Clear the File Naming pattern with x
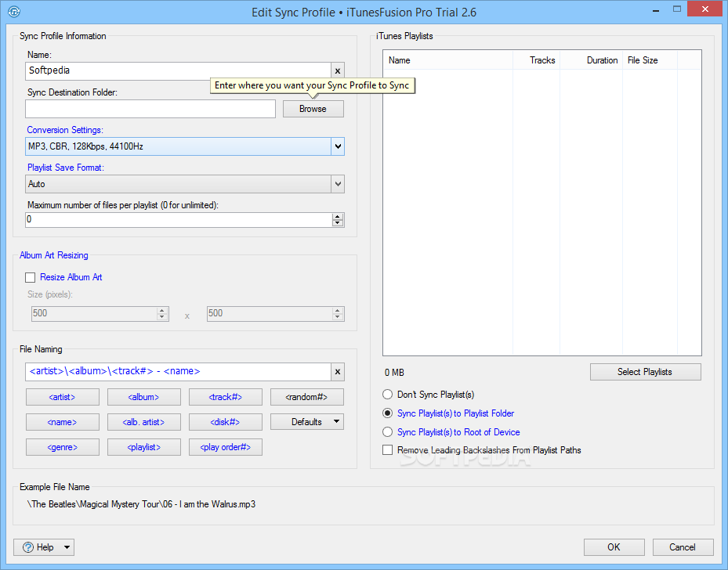Screen dimensions: 728x570 [x=338, y=371]
